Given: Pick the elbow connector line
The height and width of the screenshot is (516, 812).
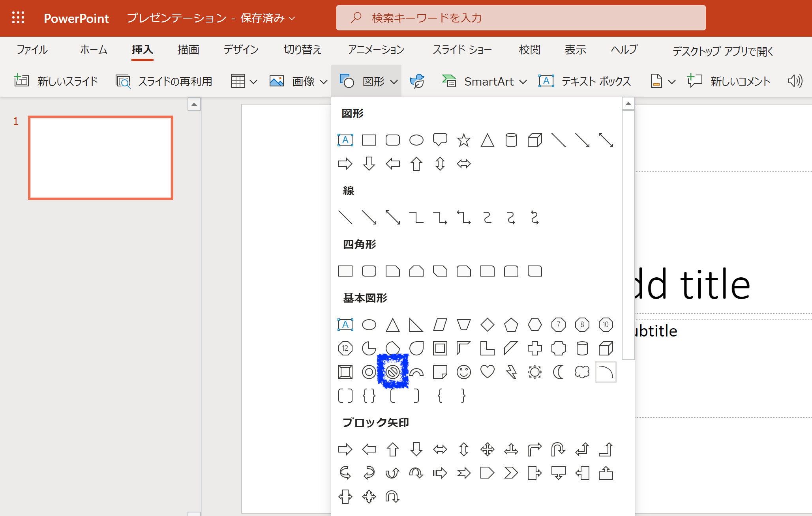Looking at the screenshot, I should coord(416,217).
